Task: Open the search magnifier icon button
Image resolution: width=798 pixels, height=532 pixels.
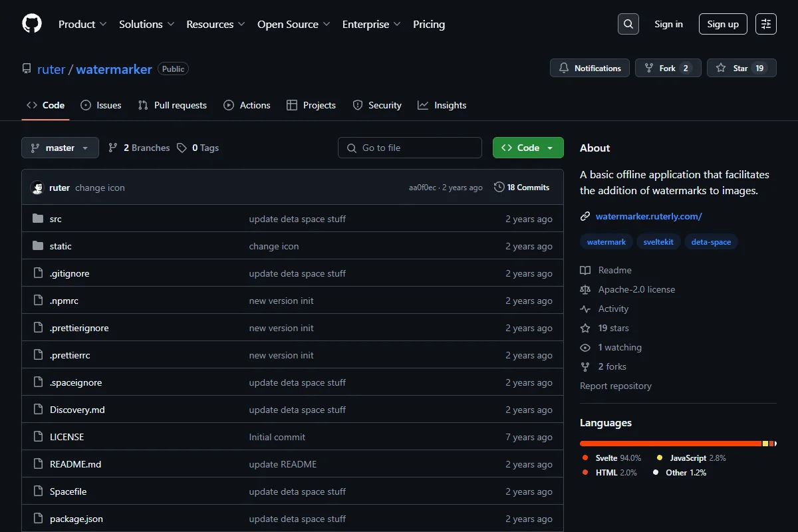Action: (x=628, y=24)
